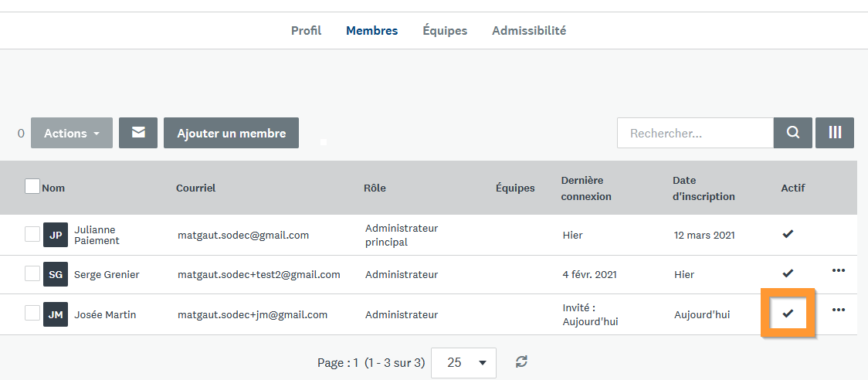Go to the Admissibilité tab
Image resolution: width=868 pixels, height=380 pixels.
(529, 31)
